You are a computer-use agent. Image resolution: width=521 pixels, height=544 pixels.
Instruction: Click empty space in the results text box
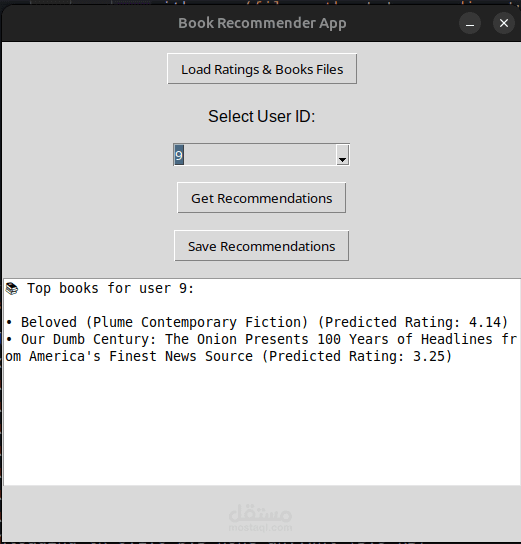pyautogui.click(x=262, y=427)
